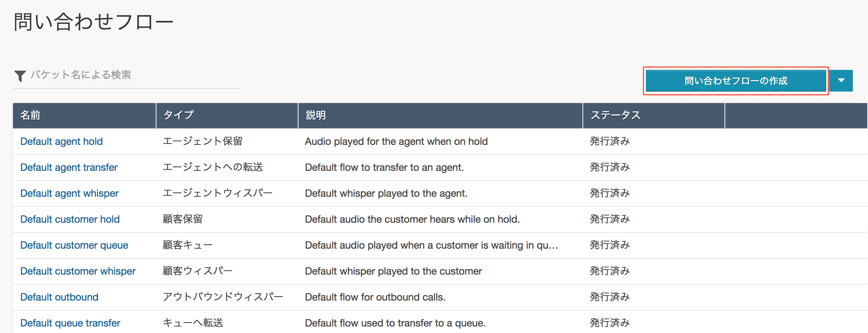
Task: Sort by タイプ column header
Action: point(178,115)
